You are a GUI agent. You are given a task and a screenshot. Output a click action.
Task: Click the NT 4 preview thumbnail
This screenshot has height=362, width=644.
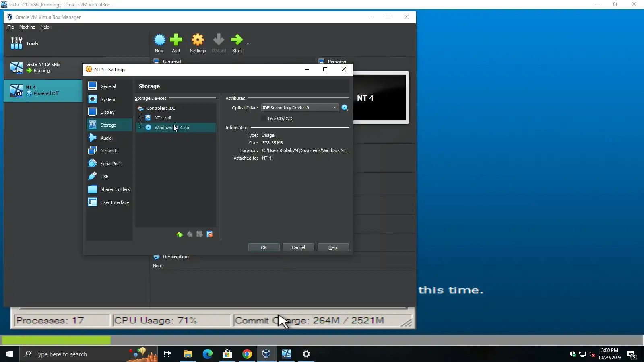[x=380, y=98]
